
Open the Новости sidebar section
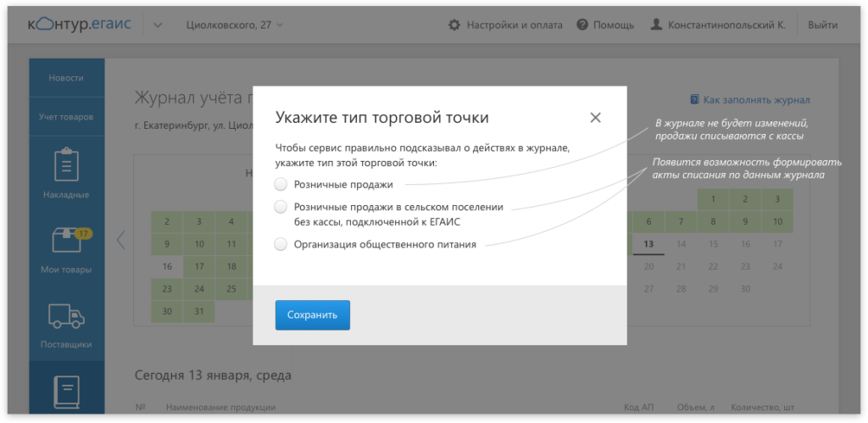coord(66,78)
